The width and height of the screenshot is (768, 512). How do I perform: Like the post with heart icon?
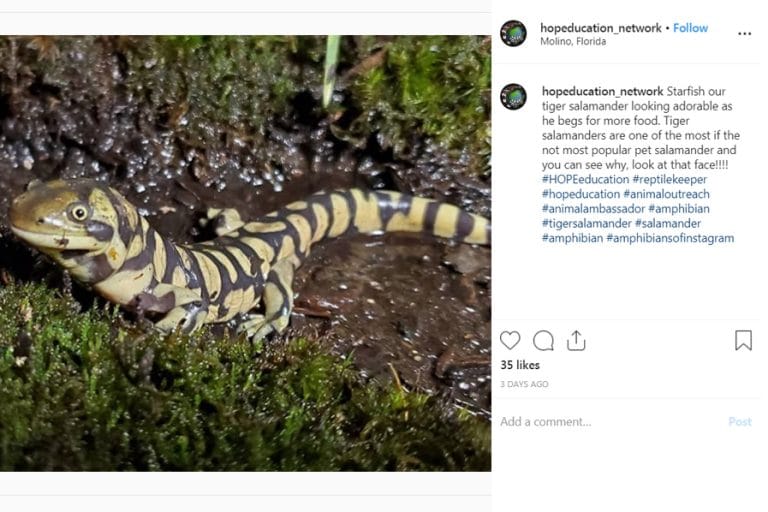tap(510, 340)
